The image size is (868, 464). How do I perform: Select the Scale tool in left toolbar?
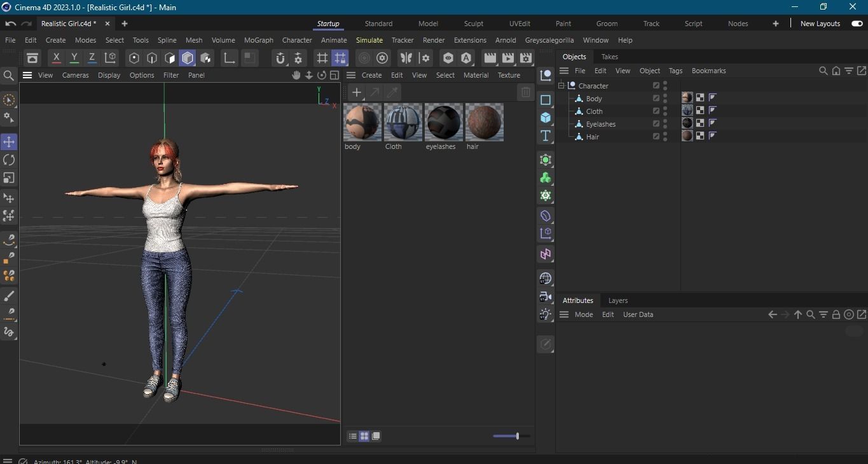[x=9, y=178]
